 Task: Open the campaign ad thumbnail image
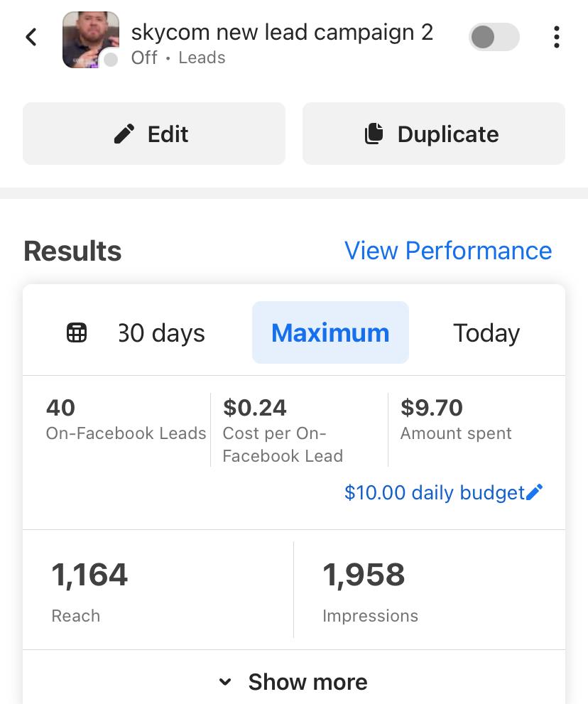(91, 40)
